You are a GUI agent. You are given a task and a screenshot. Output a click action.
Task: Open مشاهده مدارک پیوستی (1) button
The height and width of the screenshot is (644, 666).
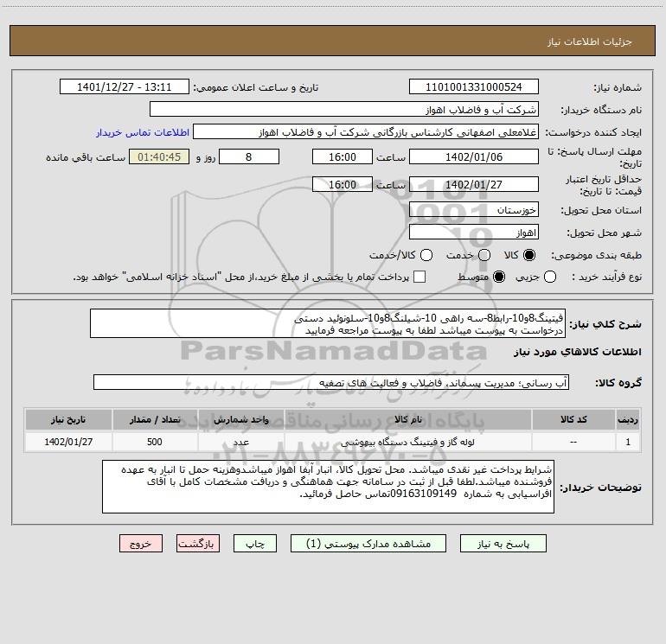tap(368, 544)
